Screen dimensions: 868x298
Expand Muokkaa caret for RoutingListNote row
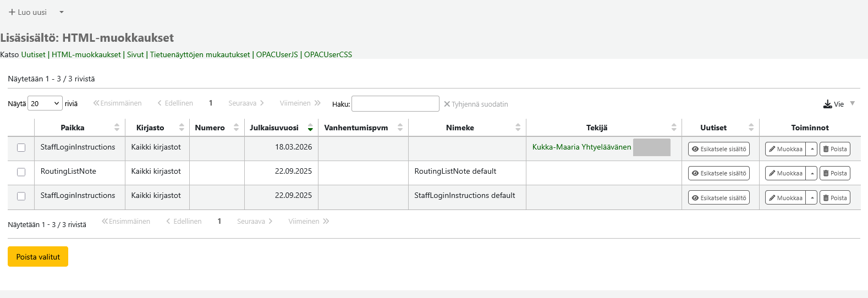(x=812, y=173)
